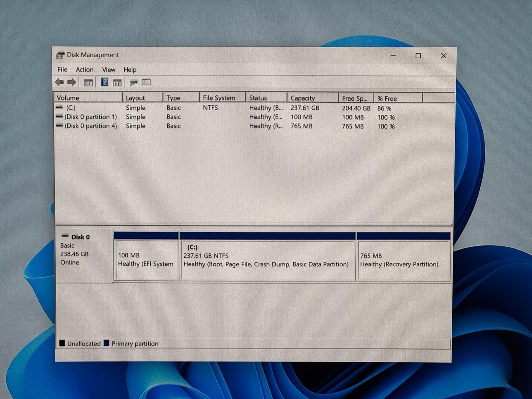The image size is (532, 399).
Task: Sort by the Layout column header
Action: pyautogui.click(x=143, y=98)
